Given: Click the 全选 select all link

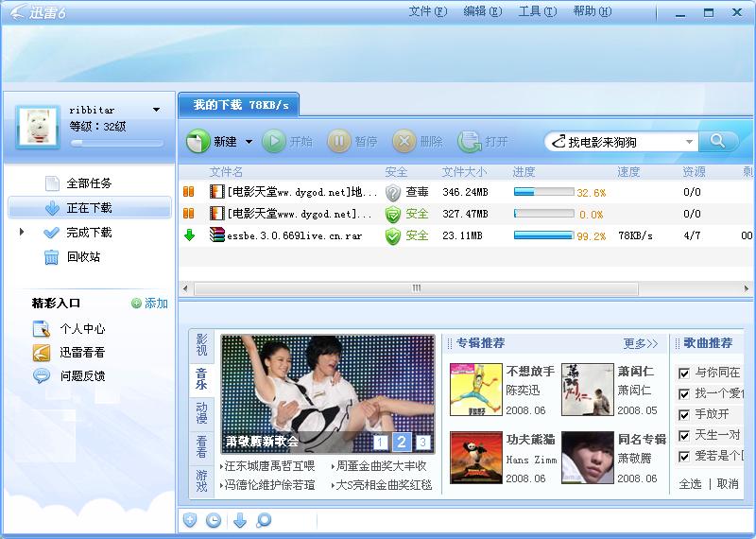Looking at the screenshot, I should pos(690,483).
